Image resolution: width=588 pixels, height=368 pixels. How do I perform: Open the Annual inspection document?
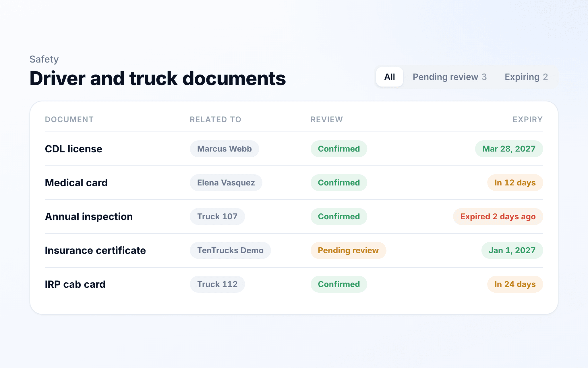point(89,216)
